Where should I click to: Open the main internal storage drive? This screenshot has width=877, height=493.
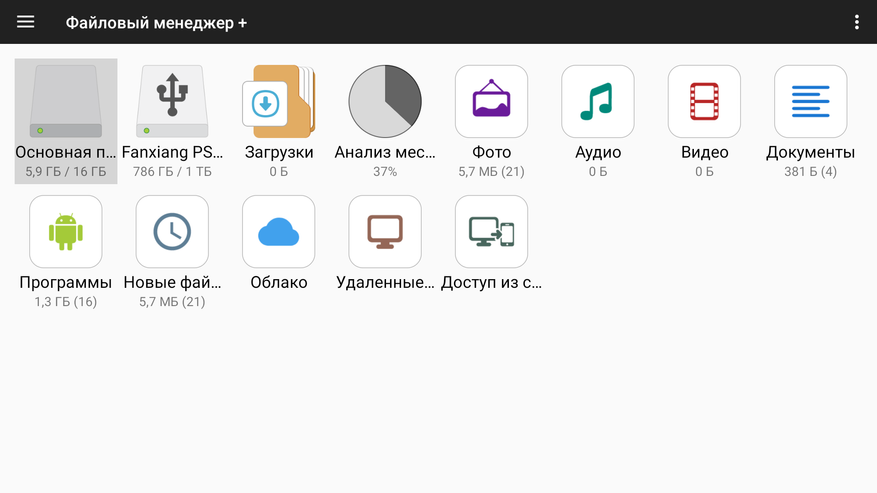(x=66, y=102)
